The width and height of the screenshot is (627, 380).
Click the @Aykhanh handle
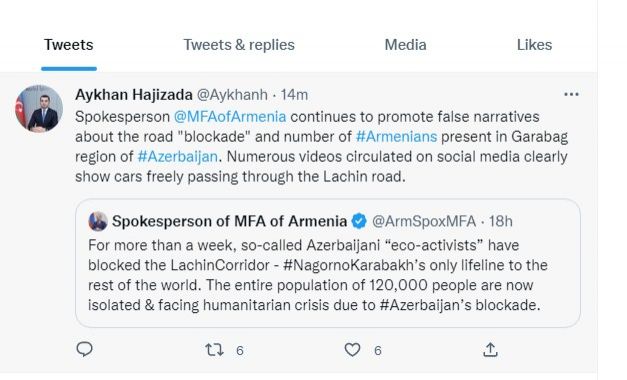pyautogui.click(x=232, y=95)
